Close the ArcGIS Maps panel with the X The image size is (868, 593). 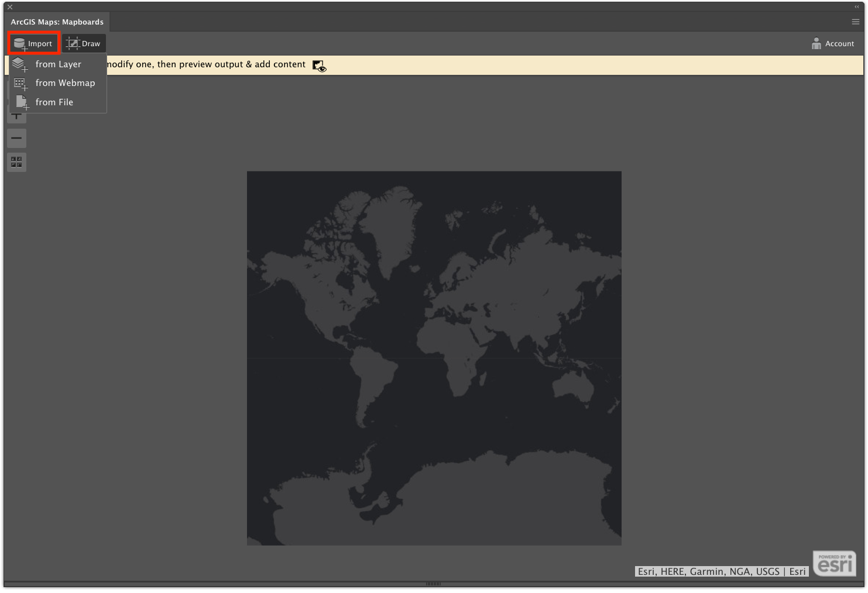tap(10, 7)
